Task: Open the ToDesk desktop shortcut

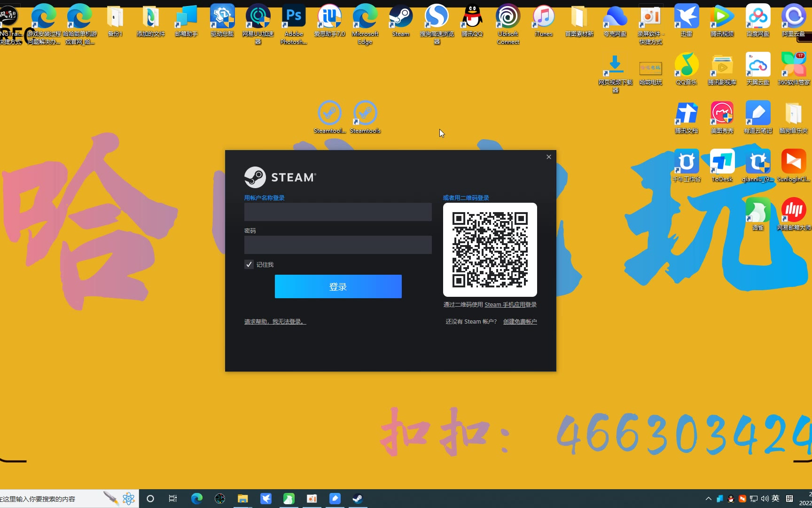Action: click(722, 162)
